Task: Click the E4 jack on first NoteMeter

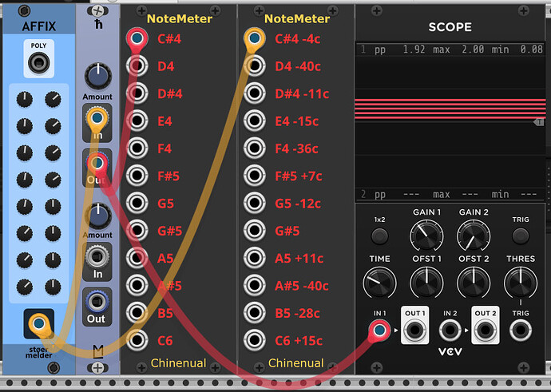Action: coord(137,121)
